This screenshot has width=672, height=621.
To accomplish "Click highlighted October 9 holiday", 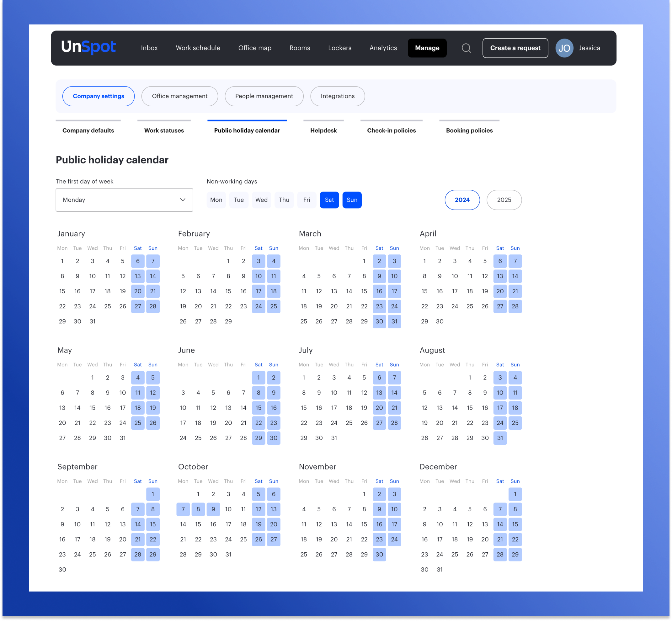I will [213, 509].
